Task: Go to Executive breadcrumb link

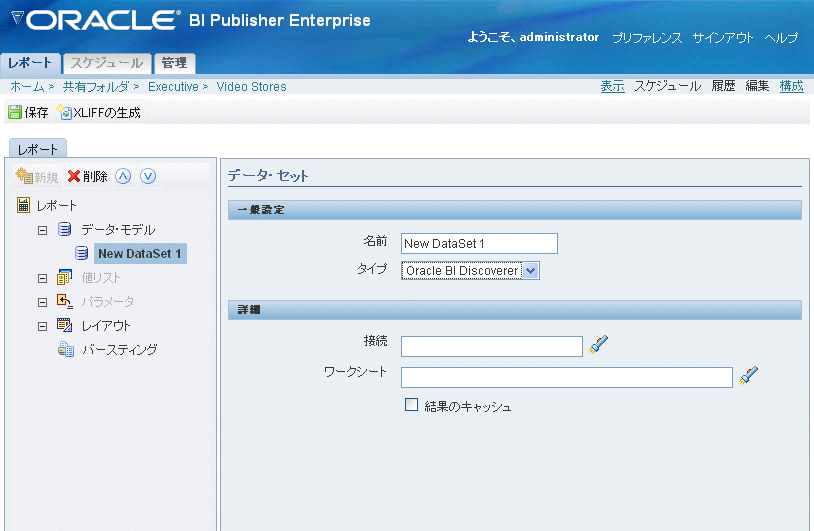Action: 173,87
